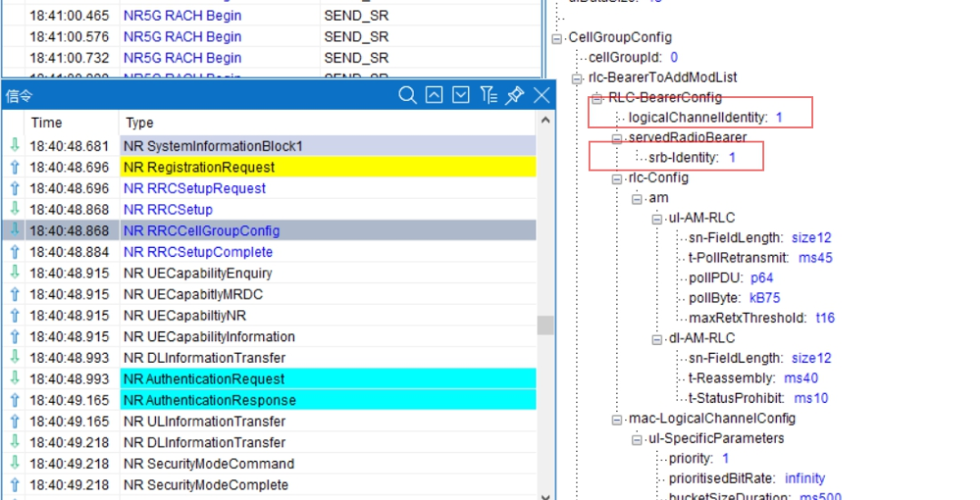Image resolution: width=980 pixels, height=500 pixels.
Task: Select t-Reassembly: ms40 entry
Action: 753,378
